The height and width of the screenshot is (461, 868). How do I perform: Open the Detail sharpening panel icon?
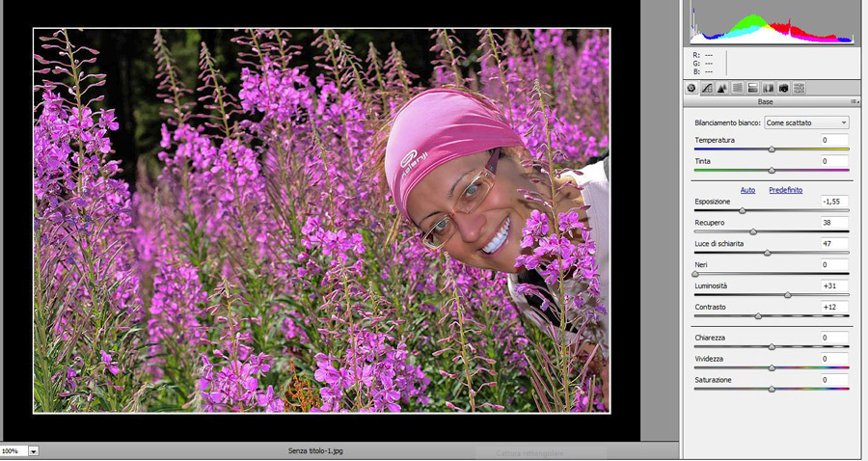click(722, 88)
